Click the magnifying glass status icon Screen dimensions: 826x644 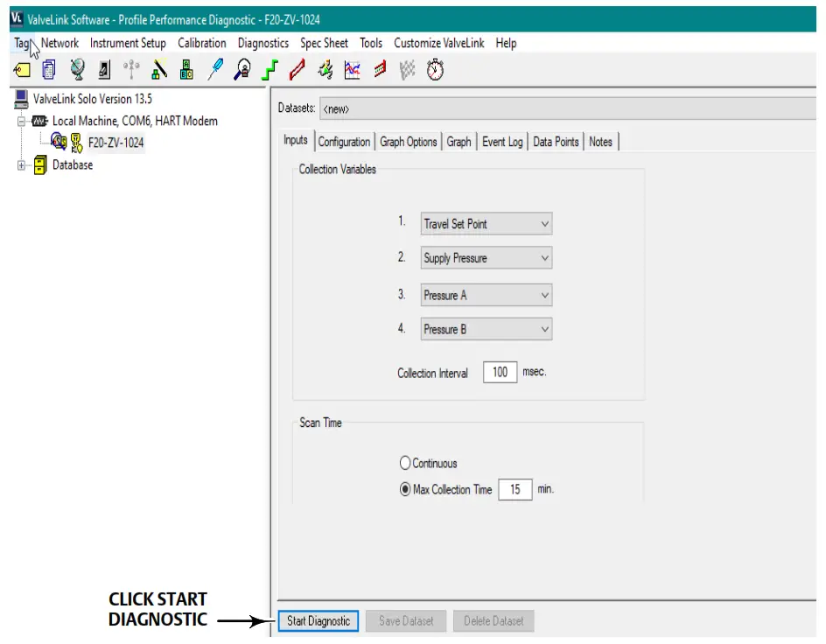click(242, 69)
